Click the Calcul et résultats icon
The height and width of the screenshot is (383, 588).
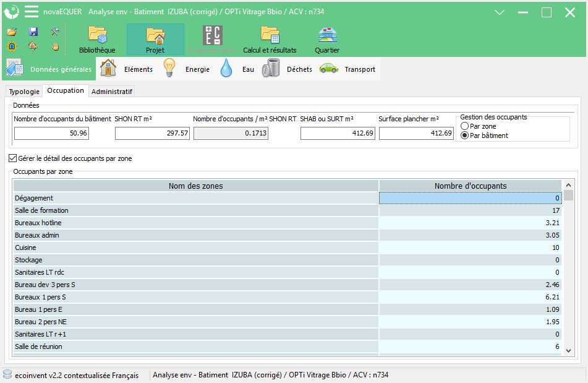pos(270,35)
